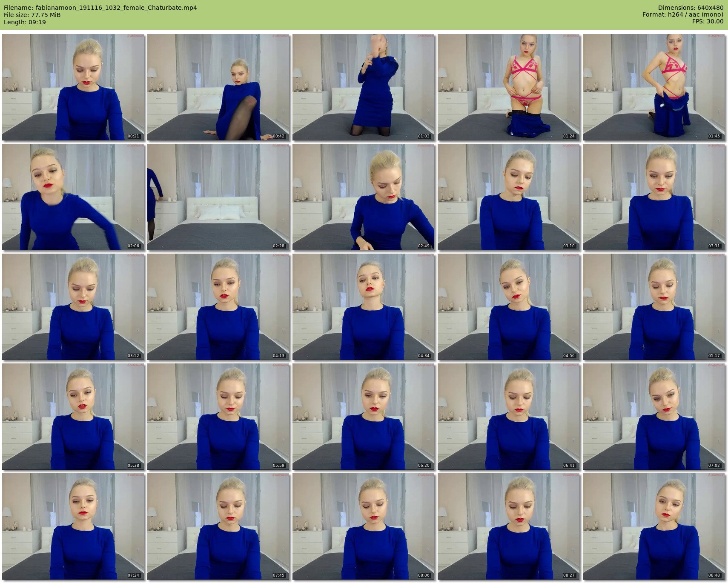Viewport: 728px width, 583px height.
Task: Click the thumbnail timestamped 00:21
Action: (x=73, y=87)
